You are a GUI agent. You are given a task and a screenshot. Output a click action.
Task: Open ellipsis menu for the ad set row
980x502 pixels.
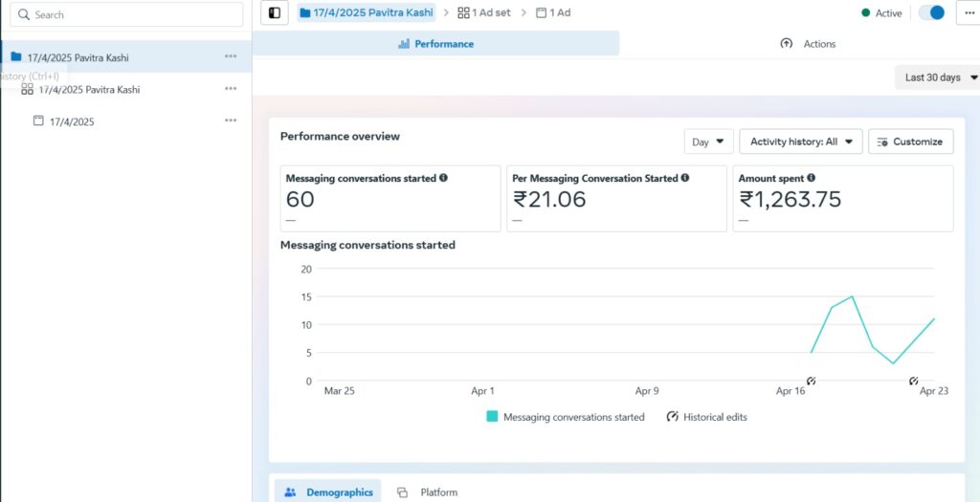tap(231, 89)
